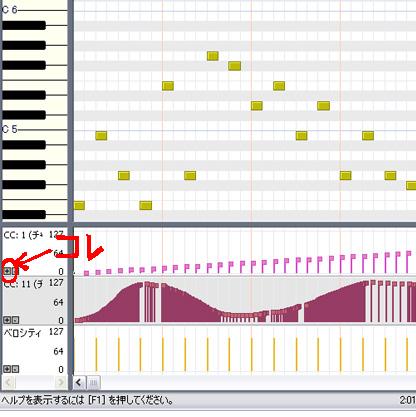Image resolution: width=416 pixels, height=417 pixels.
Task: Click the plus button in the ベロシティ lane
Action: pos(7,369)
